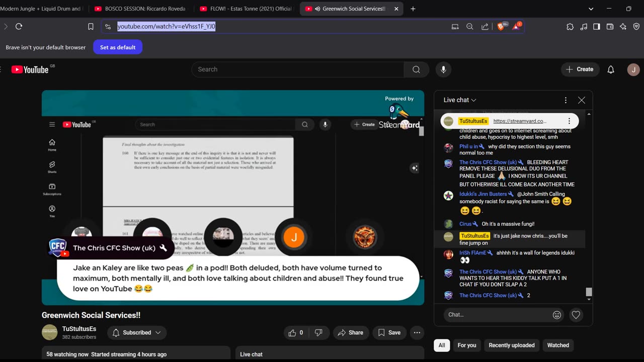Viewport: 644px width, 362px height.
Task: Open the pinned streamyard.com link
Action: coord(520,121)
